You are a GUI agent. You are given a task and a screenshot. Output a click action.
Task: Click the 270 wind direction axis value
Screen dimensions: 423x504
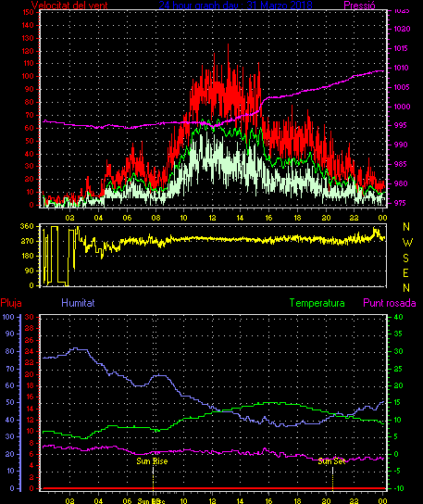pos(27,241)
